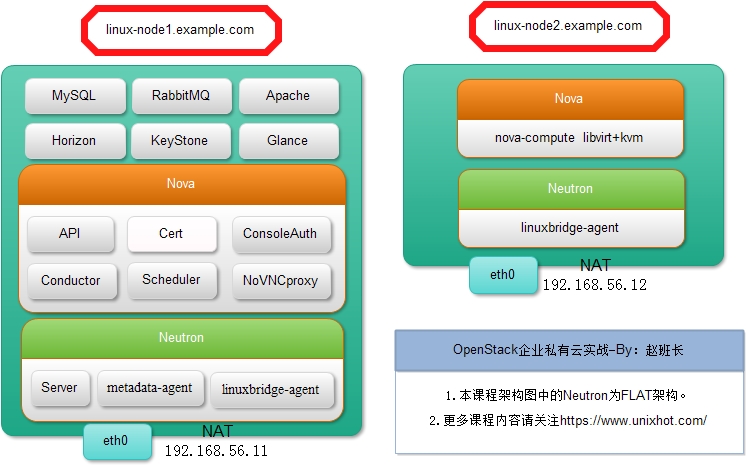Select linuxbridge-agent box on linux-node2
Image resolution: width=747 pixels, height=466 pixels.
571,228
